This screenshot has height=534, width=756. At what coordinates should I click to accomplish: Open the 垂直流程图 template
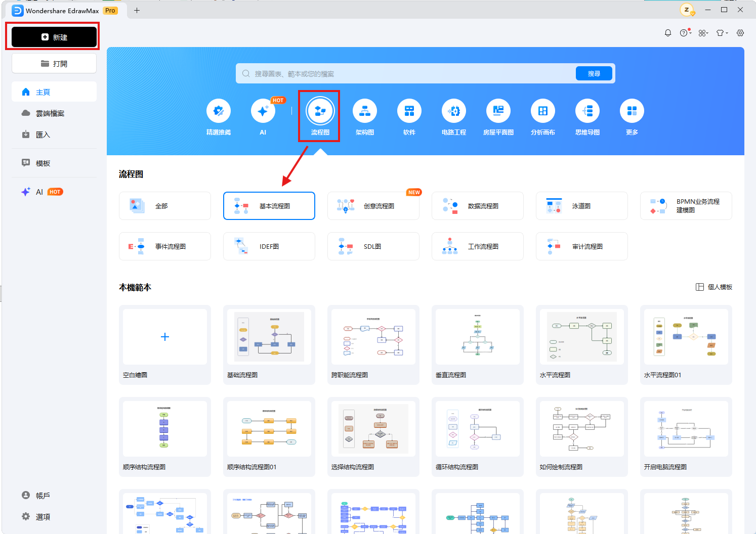click(x=478, y=345)
